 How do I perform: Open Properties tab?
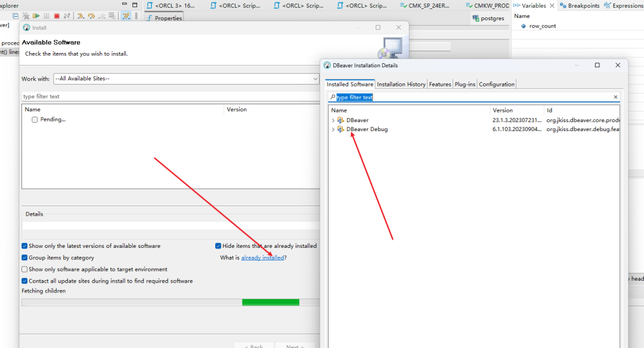165,18
